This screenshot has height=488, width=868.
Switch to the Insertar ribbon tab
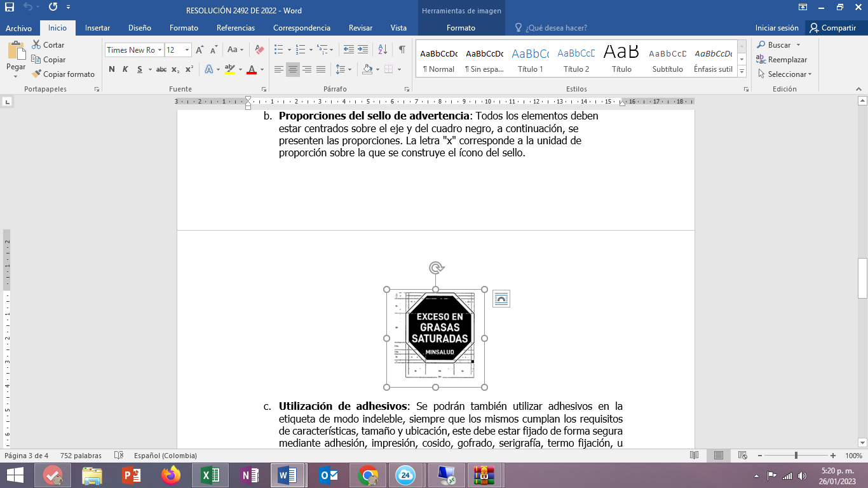(x=97, y=28)
